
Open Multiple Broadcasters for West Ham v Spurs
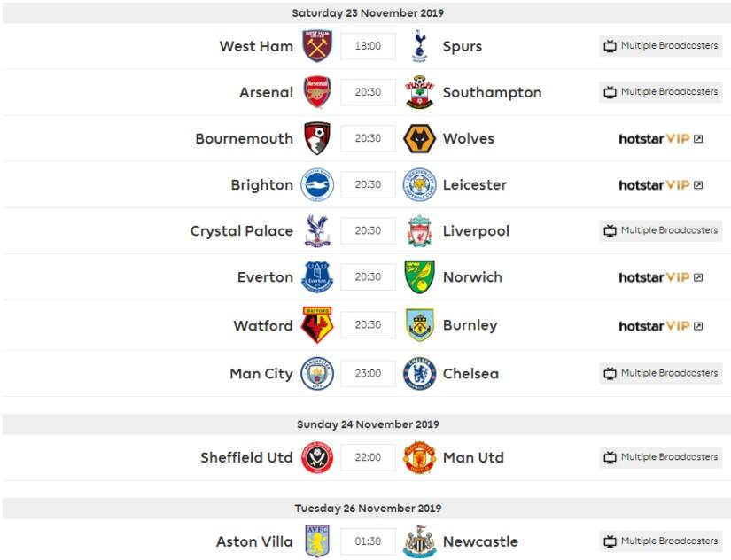pyautogui.click(x=660, y=46)
